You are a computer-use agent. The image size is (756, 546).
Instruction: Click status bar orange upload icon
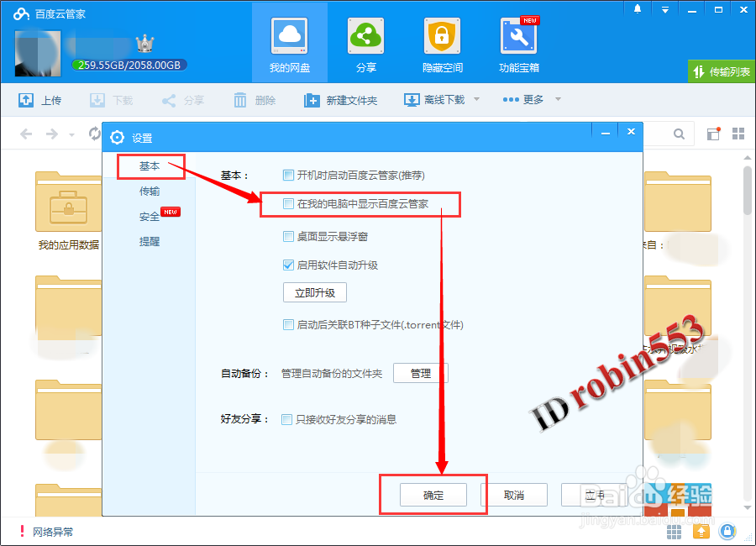pos(701,532)
